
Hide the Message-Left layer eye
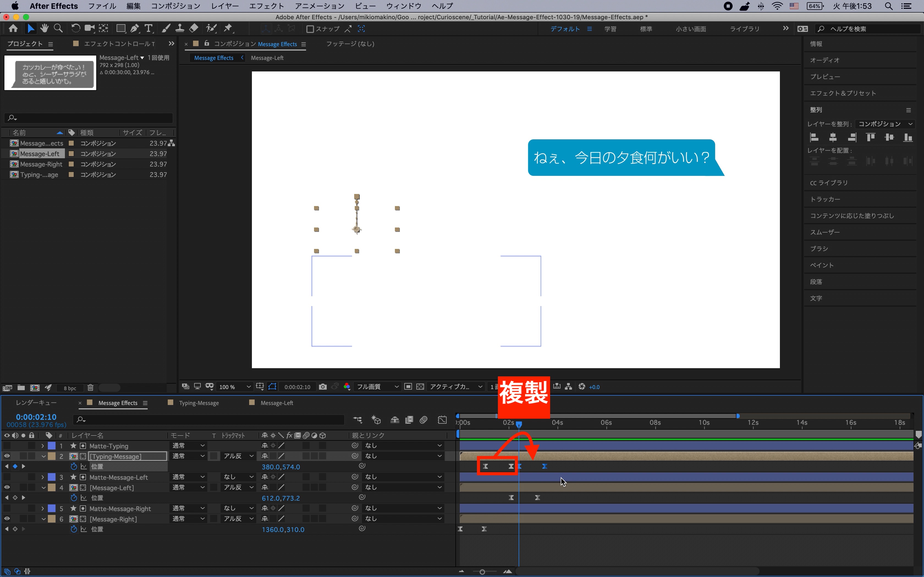pos(7,487)
